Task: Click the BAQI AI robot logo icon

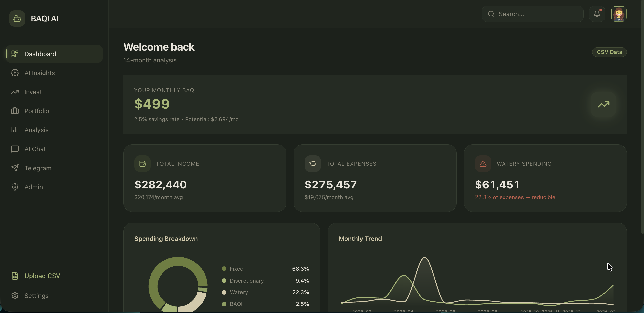Action: 17,19
